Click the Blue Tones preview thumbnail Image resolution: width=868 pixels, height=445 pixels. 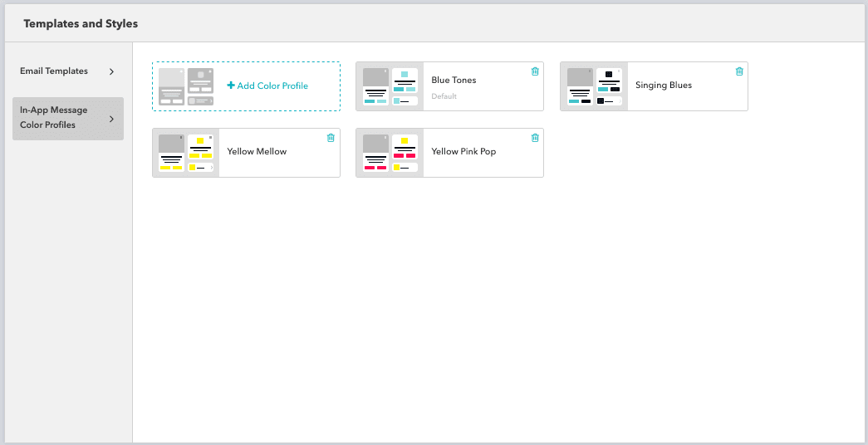(390, 86)
